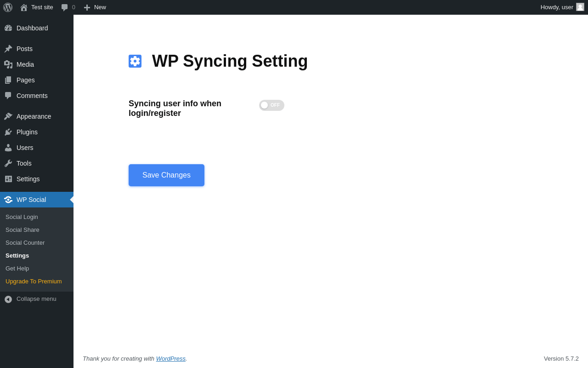588x368 pixels.
Task: Click the user avatar icon
Action: click(x=580, y=7)
